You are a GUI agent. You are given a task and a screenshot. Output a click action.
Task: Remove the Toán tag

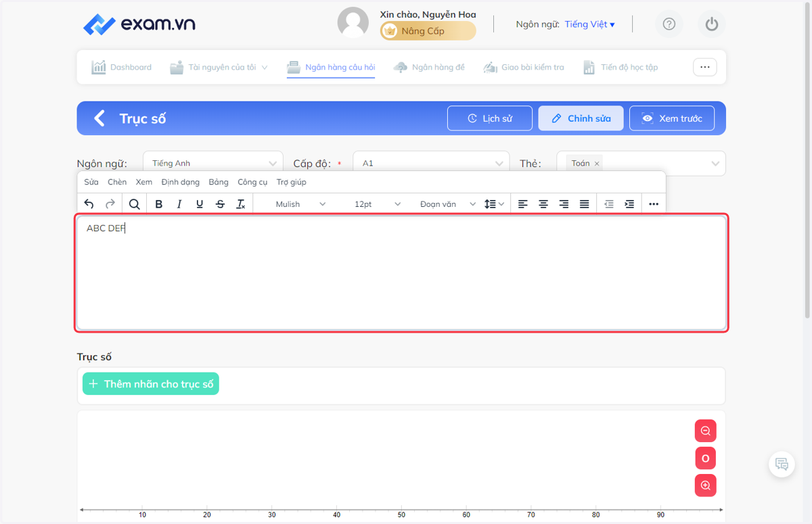pyautogui.click(x=597, y=164)
